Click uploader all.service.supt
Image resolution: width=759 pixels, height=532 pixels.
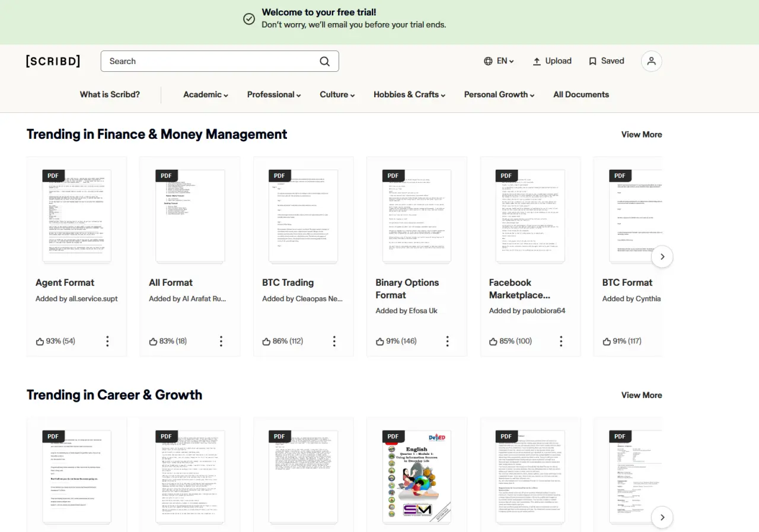[93, 298]
